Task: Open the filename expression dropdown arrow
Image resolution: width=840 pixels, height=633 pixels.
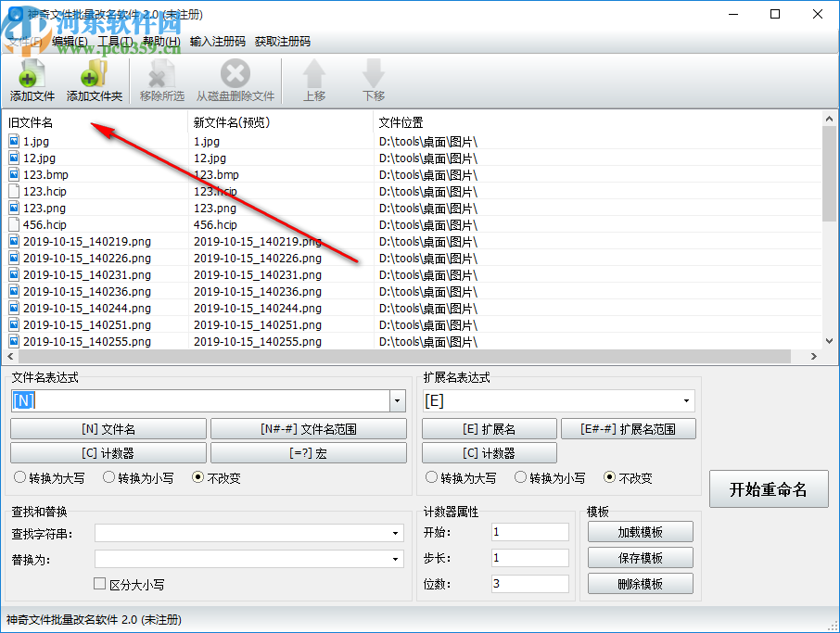Action: (397, 400)
